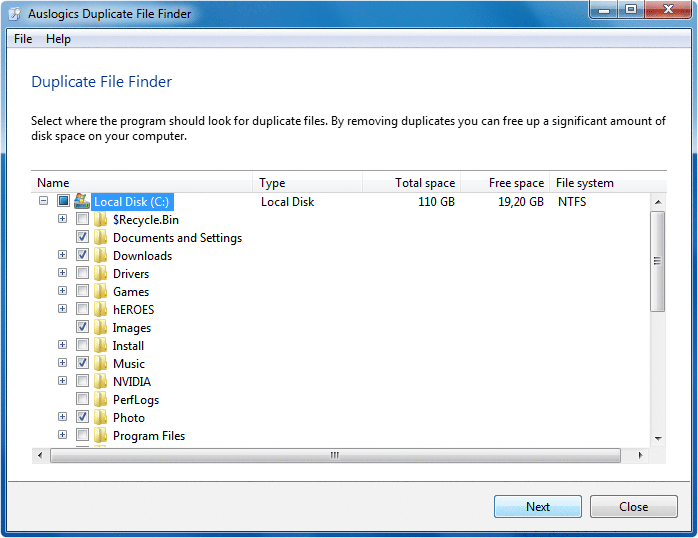This screenshot has height=538, width=698.
Task: Uncheck the Images checkbox
Action: point(82,327)
